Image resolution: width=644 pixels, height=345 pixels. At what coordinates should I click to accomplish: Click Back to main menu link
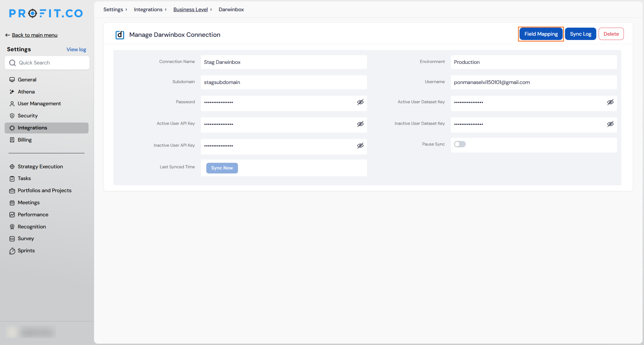point(35,35)
